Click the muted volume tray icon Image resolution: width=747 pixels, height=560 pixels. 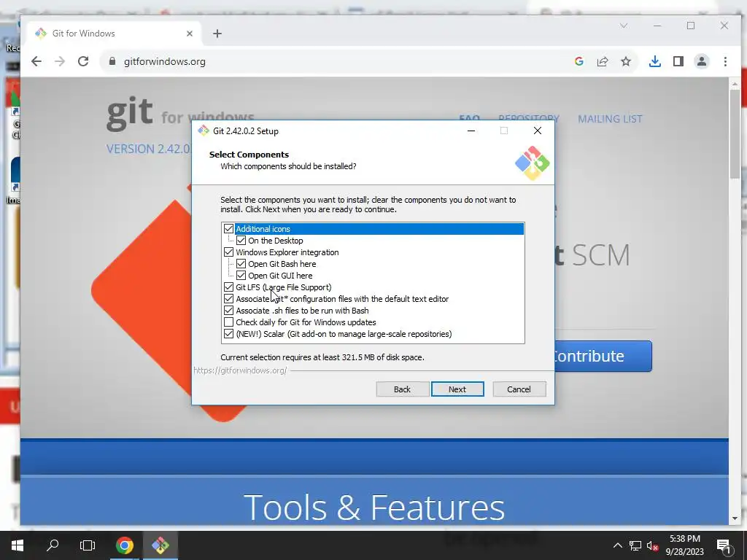click(652, 545)
